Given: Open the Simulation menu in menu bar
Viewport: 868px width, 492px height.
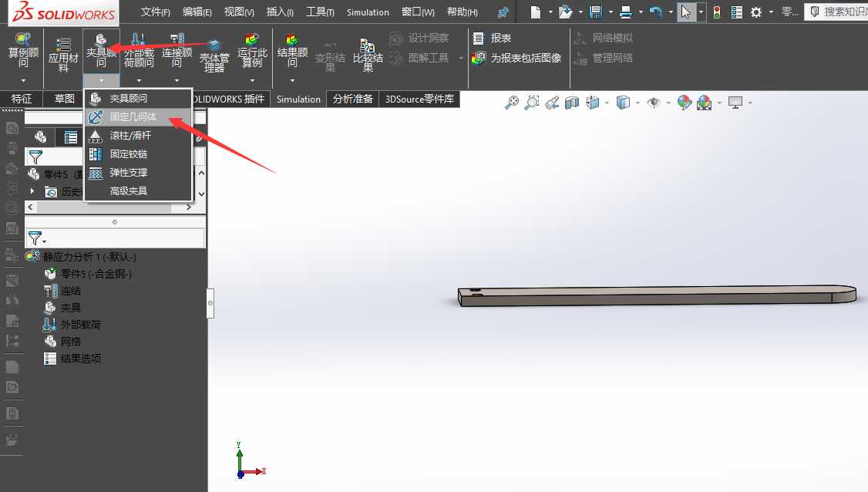Looking at the screenshot, I should click(368, 12).
